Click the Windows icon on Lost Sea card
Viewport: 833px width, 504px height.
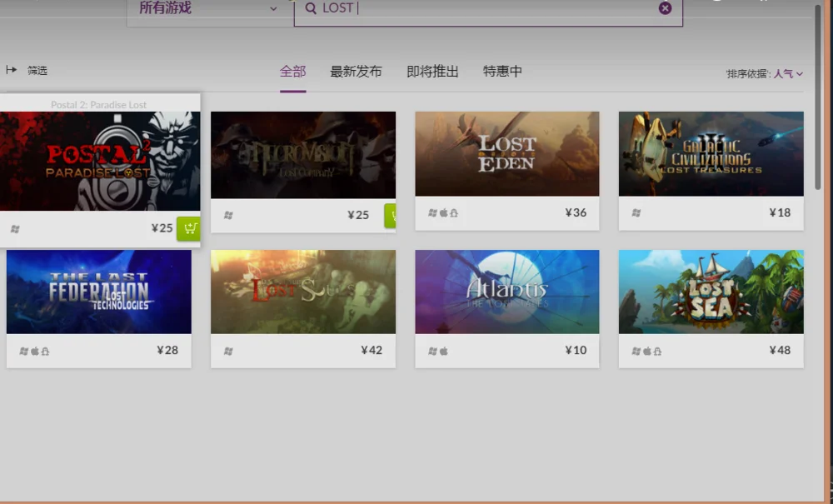[x=636, y=351]
